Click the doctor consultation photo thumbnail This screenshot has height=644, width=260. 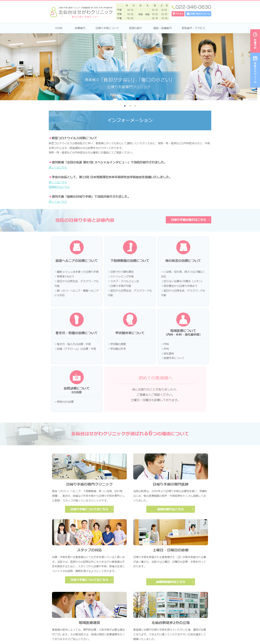pyautogui.click(x=170, y=466)
